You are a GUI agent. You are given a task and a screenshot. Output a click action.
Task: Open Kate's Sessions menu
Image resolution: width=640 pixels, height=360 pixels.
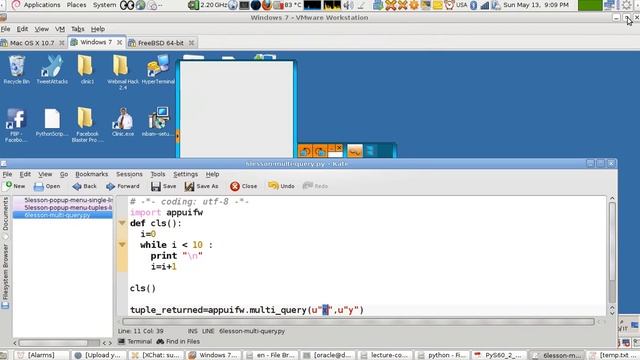129,174
